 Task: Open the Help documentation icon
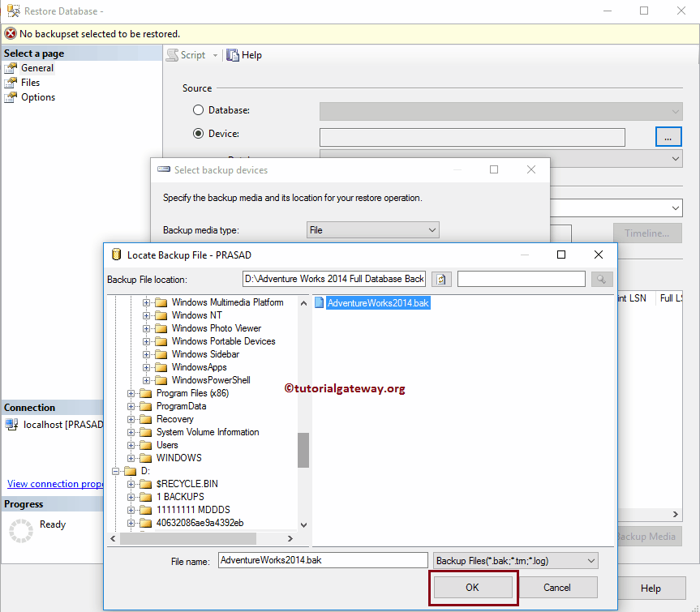coord(232,54)
